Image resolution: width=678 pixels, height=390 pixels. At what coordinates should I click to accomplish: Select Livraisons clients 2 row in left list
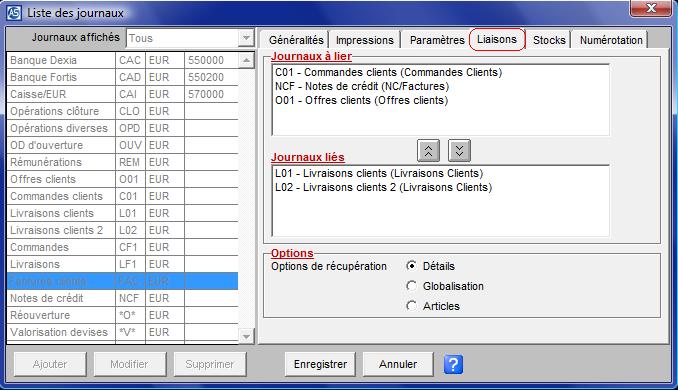122,230
